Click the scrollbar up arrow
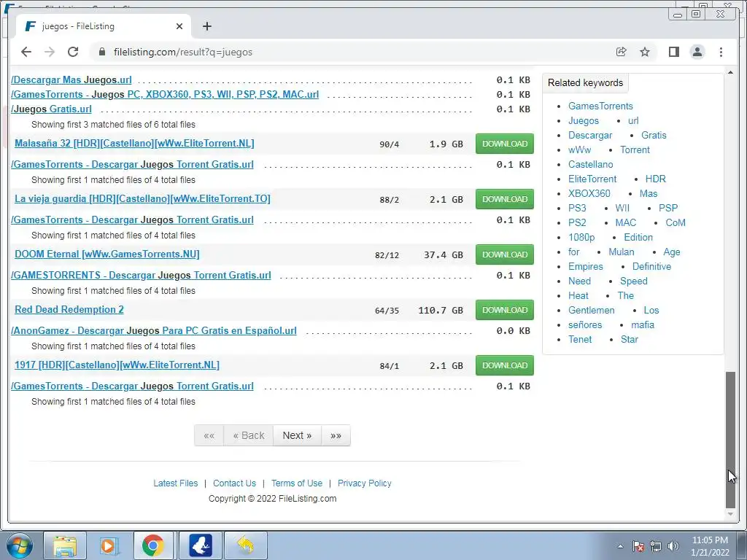Viewport: 747px width, 560px height. (x=730, y=72)
